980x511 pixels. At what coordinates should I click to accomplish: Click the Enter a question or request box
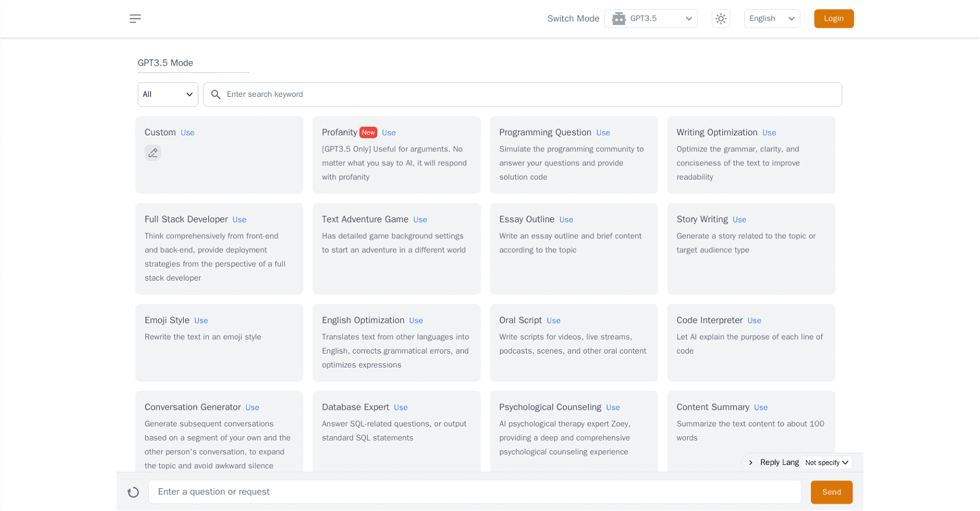(474, 492)
